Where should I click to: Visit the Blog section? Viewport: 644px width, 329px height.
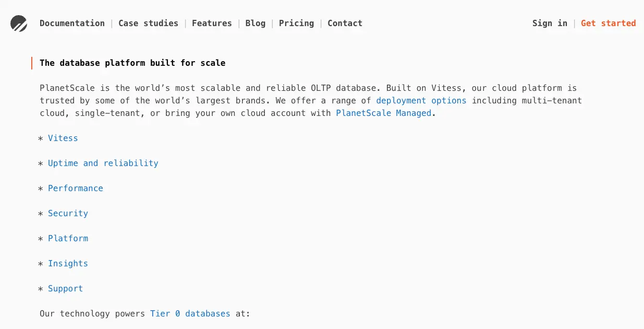[x=255, y=23]
